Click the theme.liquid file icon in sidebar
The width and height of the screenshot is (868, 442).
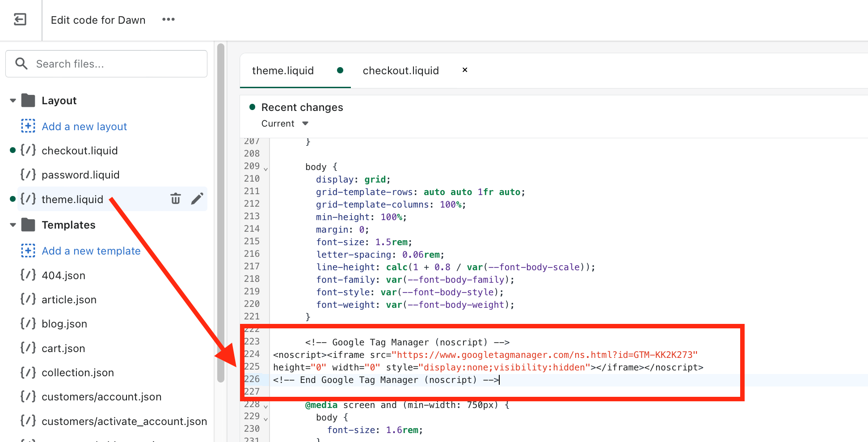(x=28, y=199)
